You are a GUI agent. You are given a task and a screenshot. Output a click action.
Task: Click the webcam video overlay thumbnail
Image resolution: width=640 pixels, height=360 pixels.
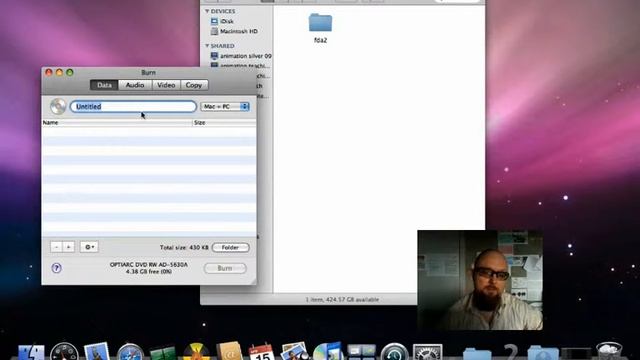point(480,280)
